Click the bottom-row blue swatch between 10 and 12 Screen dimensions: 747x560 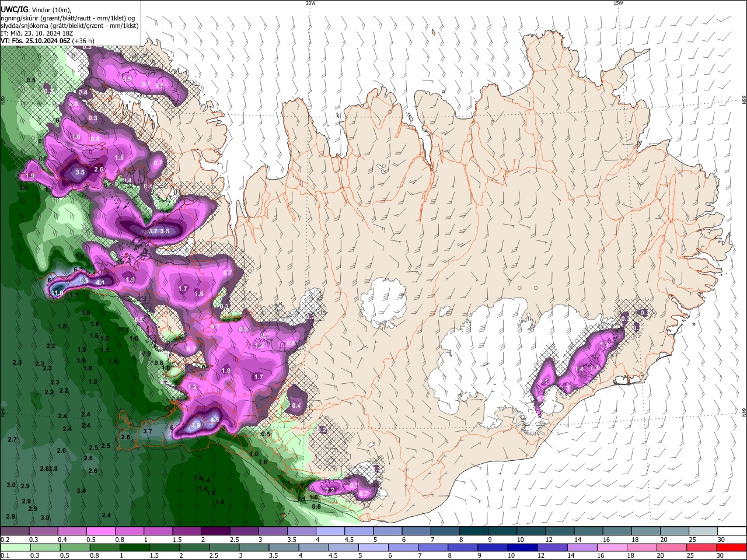522,547
